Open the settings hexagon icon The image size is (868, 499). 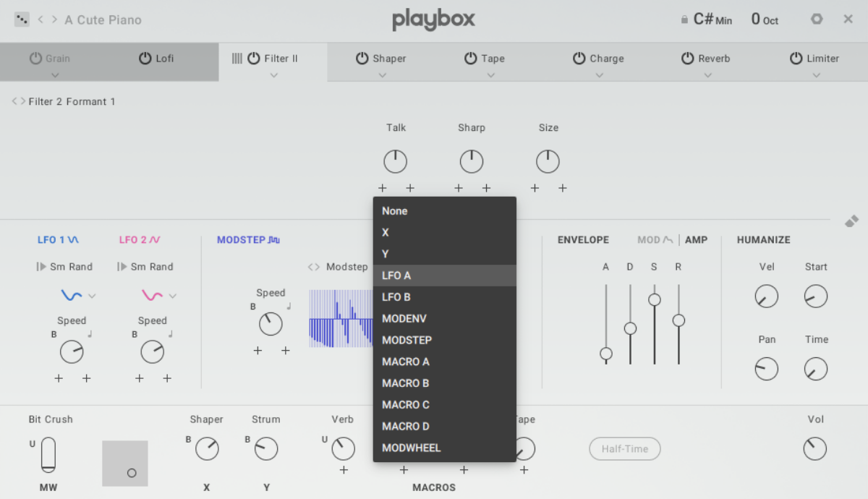pos(817,20)
